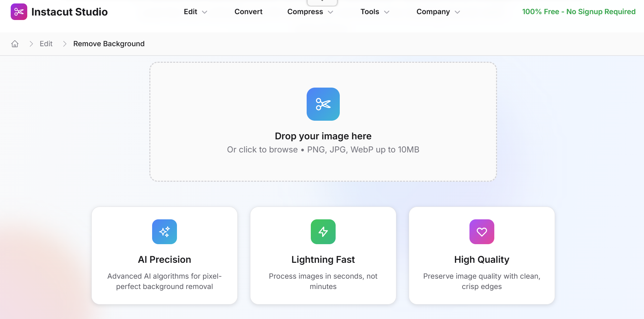The width and height of the screenshot is (644, 319).
Task: Click the scissors icon in the drop zone
Action: coord(323,104)
